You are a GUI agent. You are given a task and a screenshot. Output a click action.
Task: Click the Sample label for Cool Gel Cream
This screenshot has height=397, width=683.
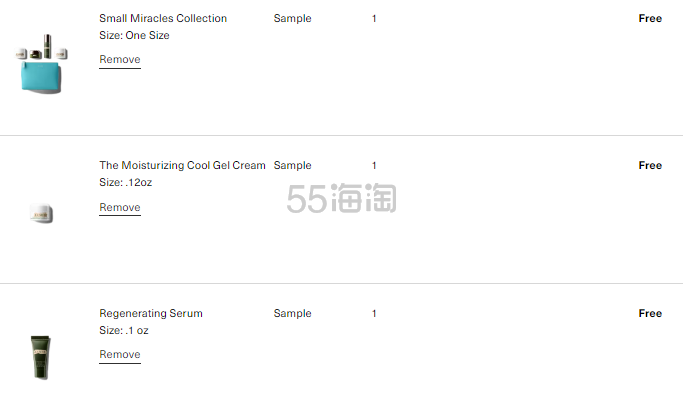[x=292, y=166]
